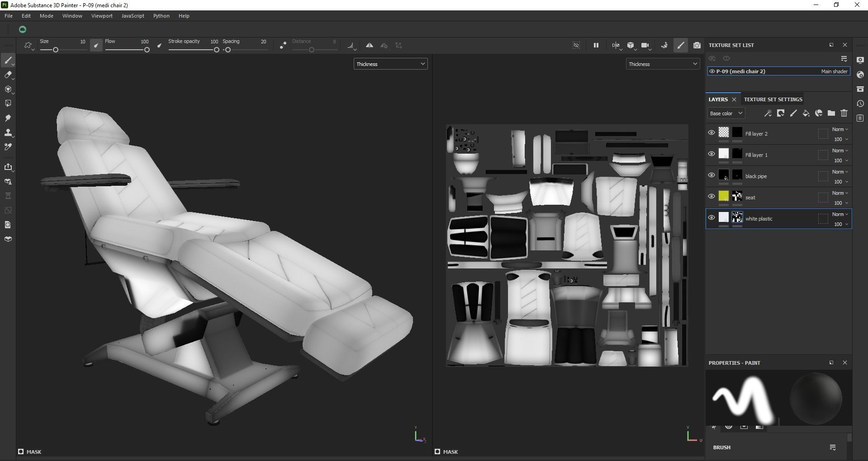868x461 pixels.
Task: Open the Mode menu
Action: (x=47, y=16)
